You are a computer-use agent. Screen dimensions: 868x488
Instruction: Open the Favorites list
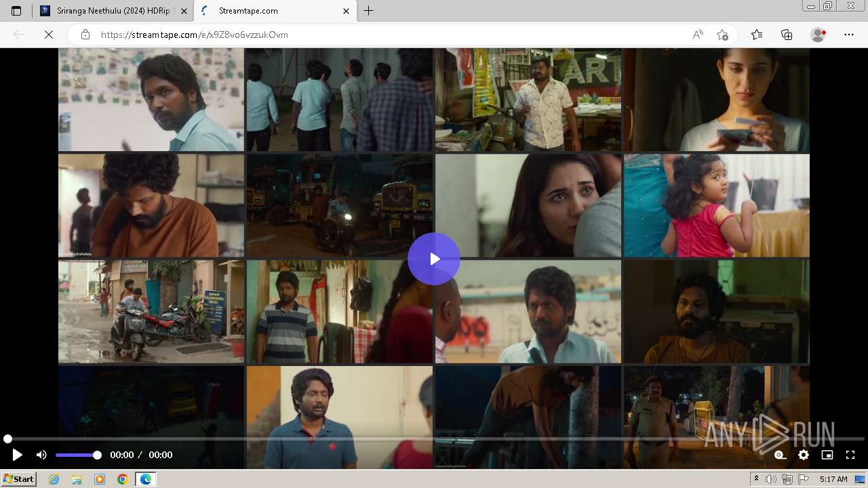[x=757, y=35]
